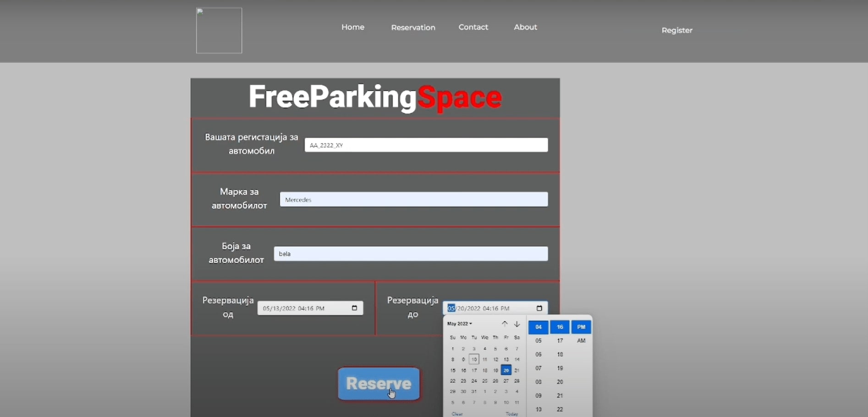Expand the May 2022 month selector

click(459, 324)
